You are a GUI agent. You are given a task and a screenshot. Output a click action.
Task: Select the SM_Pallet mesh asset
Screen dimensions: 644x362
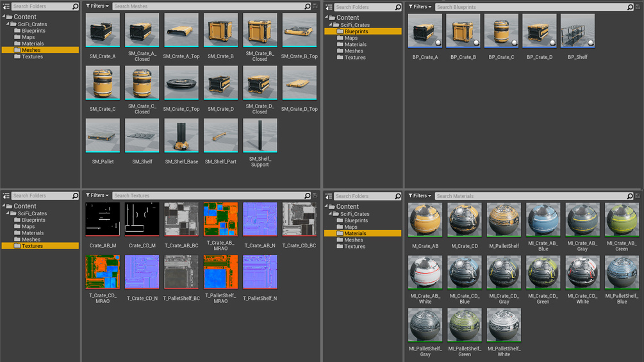103,135
